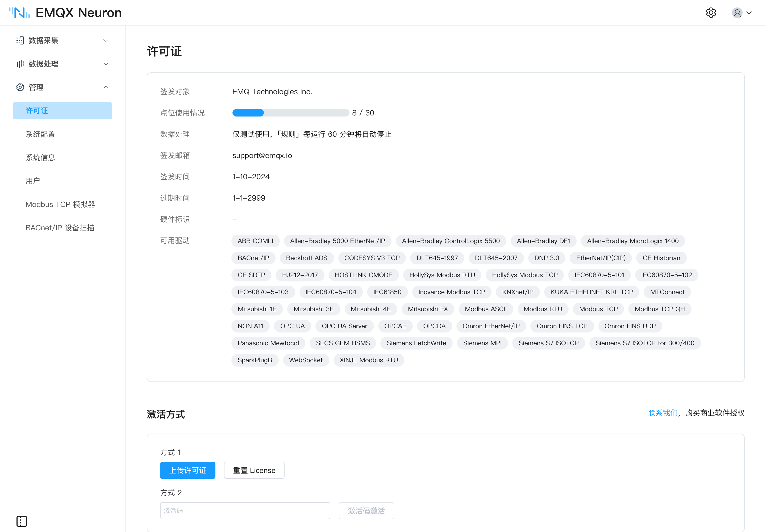The width and height of the screenshot is (766, 532).
Task: Click the 点位使用情况 progress bar
Action: pos(290,113)
